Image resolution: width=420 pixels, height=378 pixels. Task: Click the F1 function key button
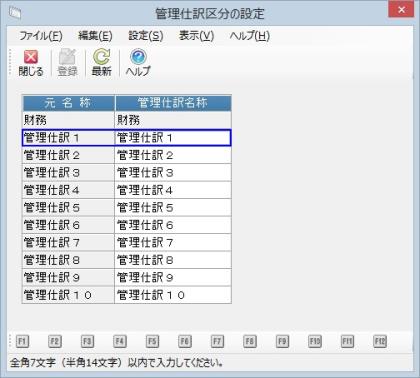[x=22, y=341]
